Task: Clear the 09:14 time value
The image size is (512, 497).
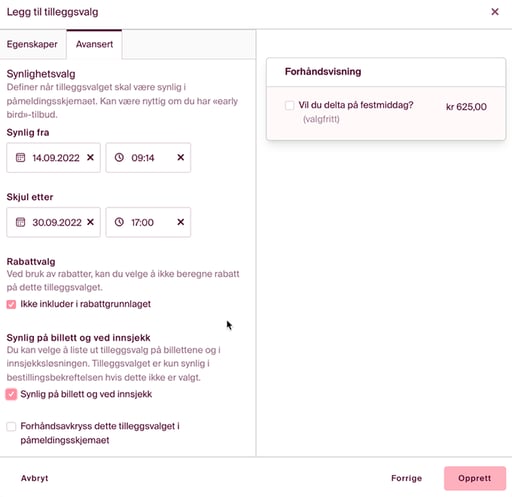Action: point(181,157)
